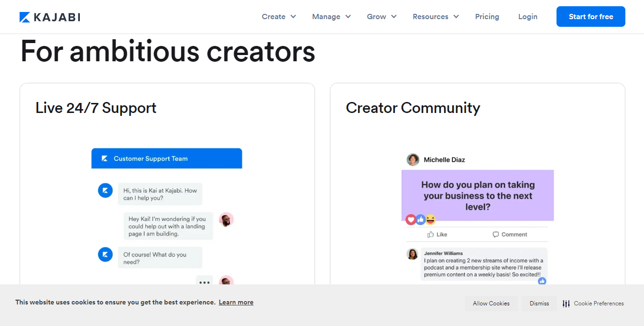
Task: Open the Resources menu label
Action: tap(430, 17)
